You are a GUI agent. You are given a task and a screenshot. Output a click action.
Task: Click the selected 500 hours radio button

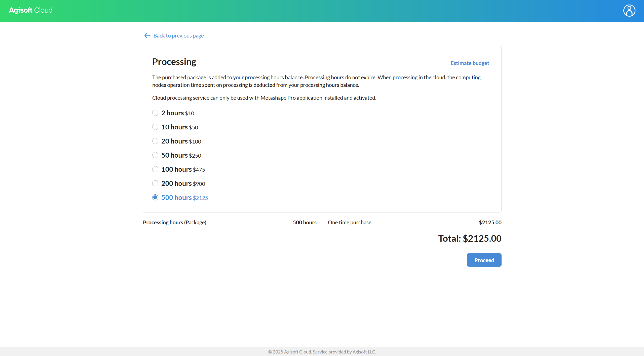[x=155, y=197]
